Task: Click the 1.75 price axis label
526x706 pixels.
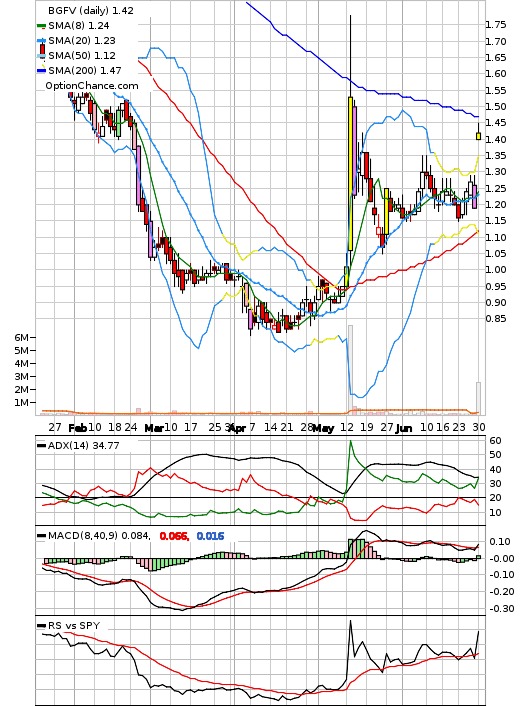Action: tap(495, 25)
